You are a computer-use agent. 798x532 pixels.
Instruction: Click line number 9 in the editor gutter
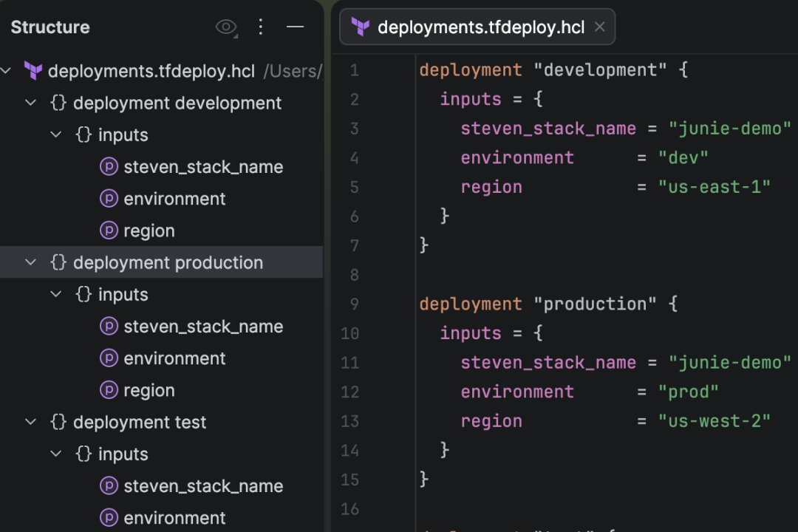click(x=354, y=304)
